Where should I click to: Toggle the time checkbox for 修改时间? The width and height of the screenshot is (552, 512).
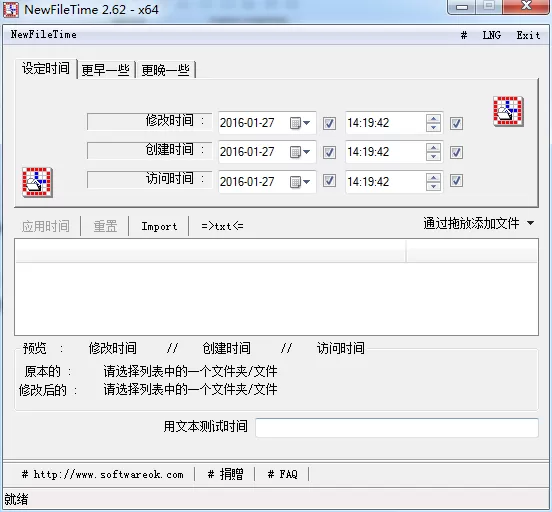pyautogui.click(x=456, y=123)
